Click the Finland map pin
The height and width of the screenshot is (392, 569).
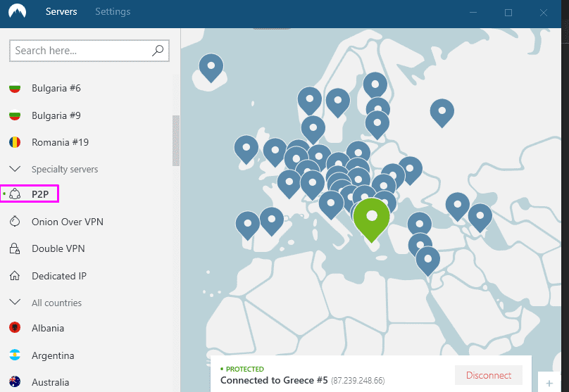(x=375, y=85)
